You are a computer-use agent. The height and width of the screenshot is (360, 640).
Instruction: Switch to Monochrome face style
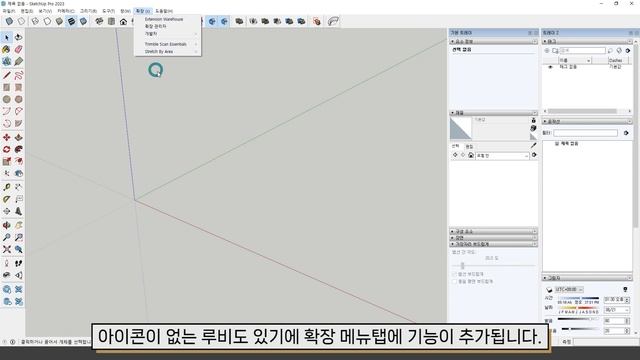point(83,21)
